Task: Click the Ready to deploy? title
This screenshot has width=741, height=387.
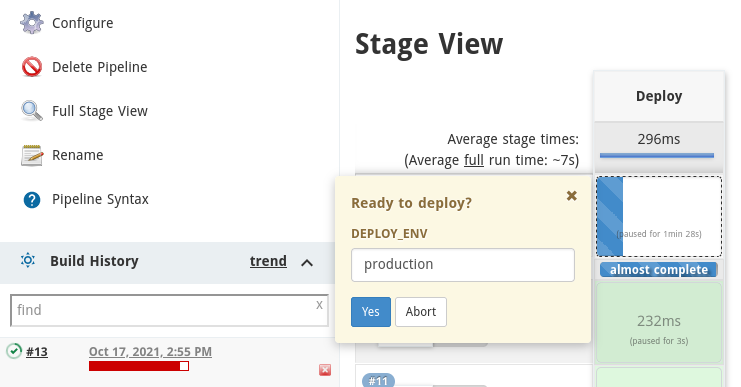Action: coord(412,203)
